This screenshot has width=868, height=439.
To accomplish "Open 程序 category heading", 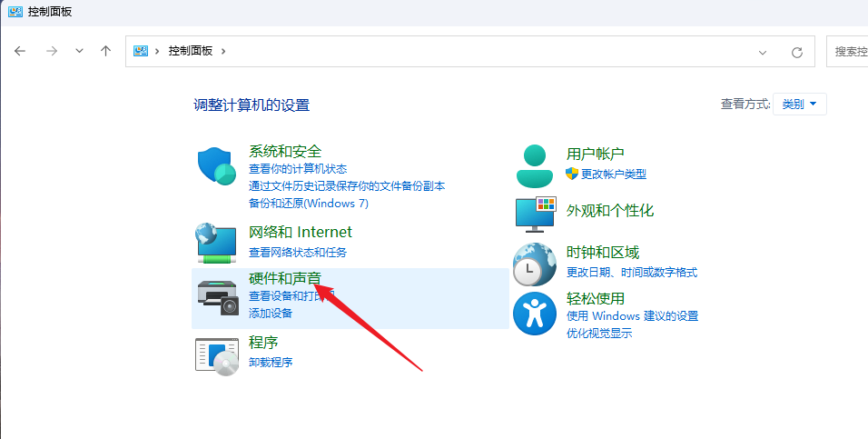I will click(x=263, y=342).
